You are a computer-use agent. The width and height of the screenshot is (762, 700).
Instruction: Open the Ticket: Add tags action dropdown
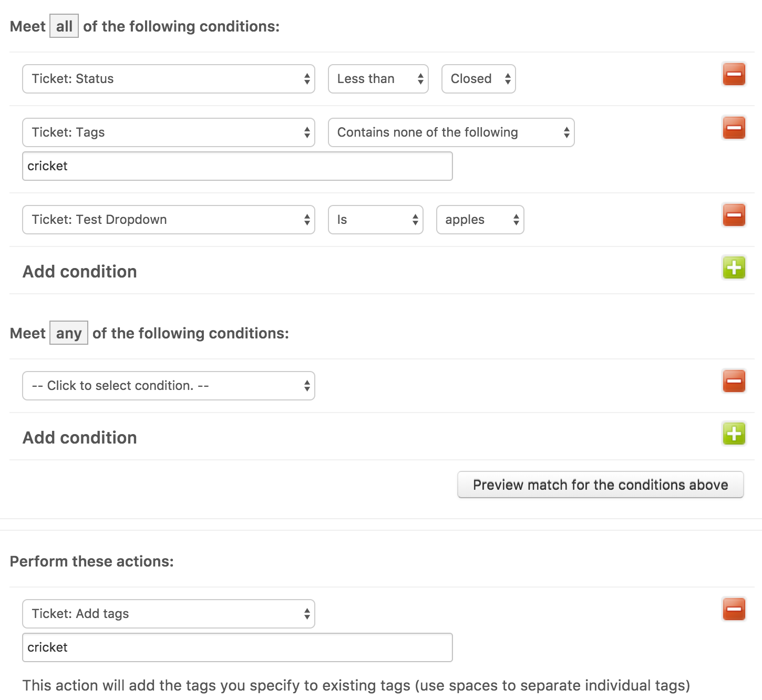pyautogui.click(x=168, y=614)
